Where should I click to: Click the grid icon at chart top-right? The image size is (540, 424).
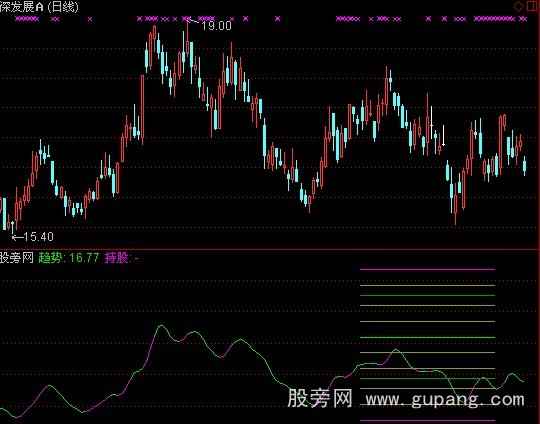point(532,6)
